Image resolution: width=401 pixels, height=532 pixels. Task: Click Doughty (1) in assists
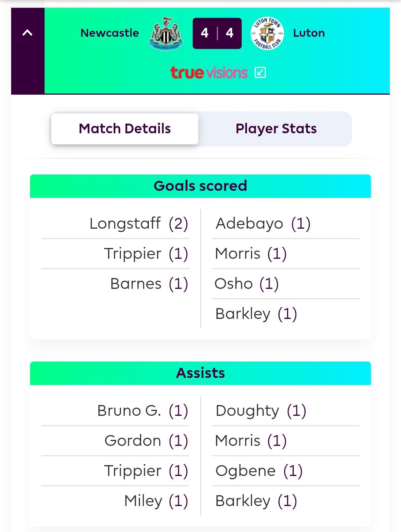click(261, 411)
